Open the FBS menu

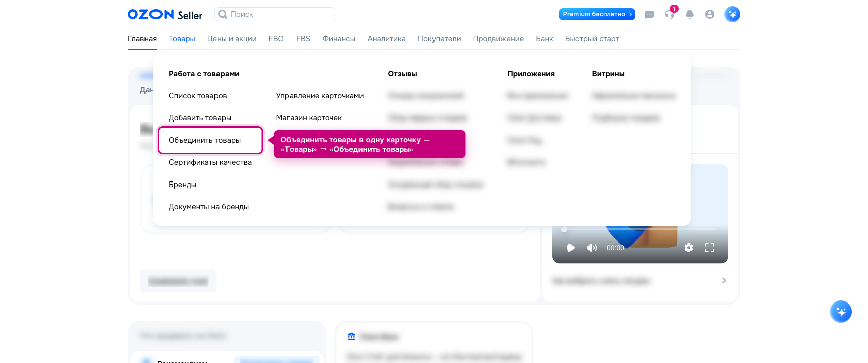303,39
